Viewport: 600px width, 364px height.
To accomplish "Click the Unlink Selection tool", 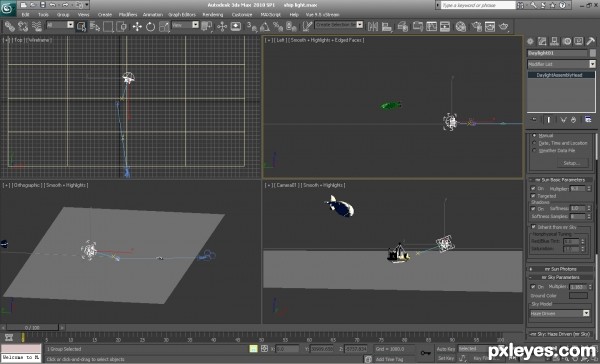I will (23, 26).
